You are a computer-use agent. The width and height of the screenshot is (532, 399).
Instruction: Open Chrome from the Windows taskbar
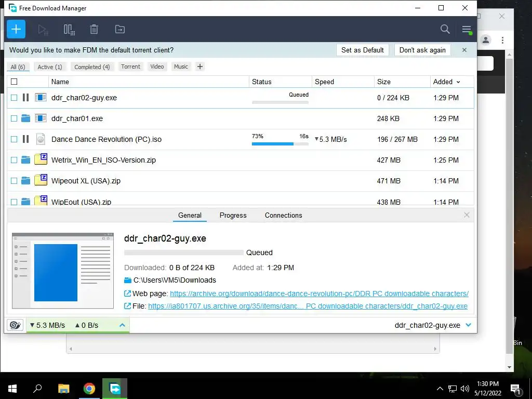pos(89,389)
